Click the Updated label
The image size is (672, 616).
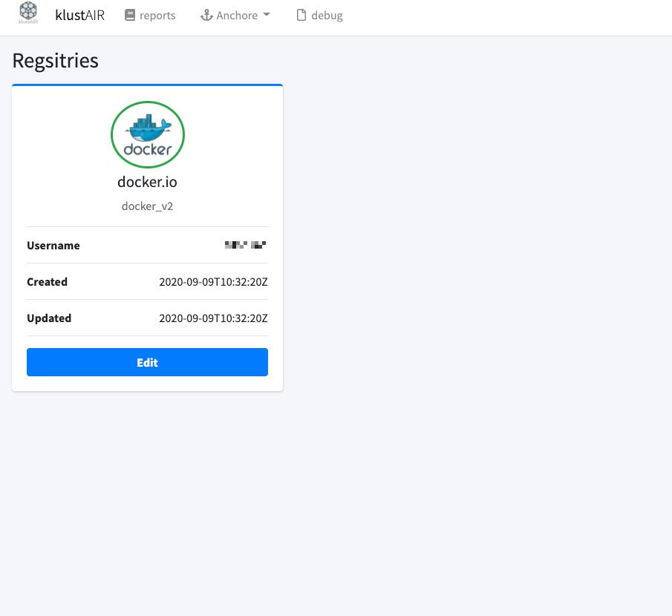click(49, 318)
